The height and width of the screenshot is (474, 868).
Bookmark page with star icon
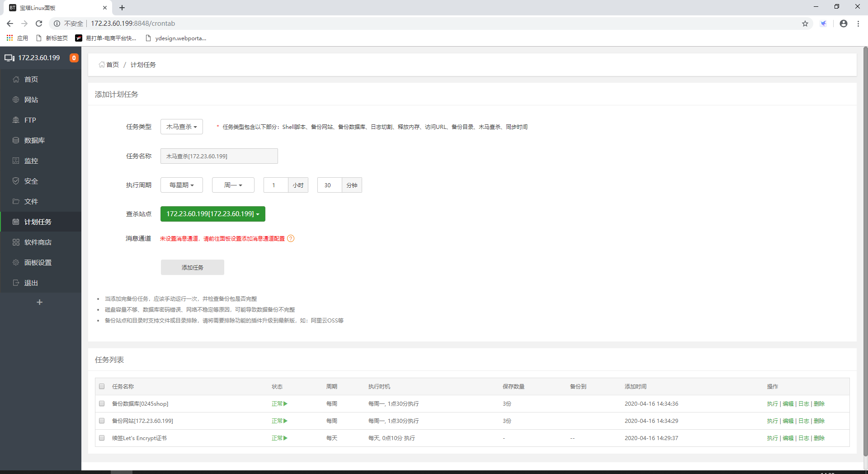tap(805, 24)
